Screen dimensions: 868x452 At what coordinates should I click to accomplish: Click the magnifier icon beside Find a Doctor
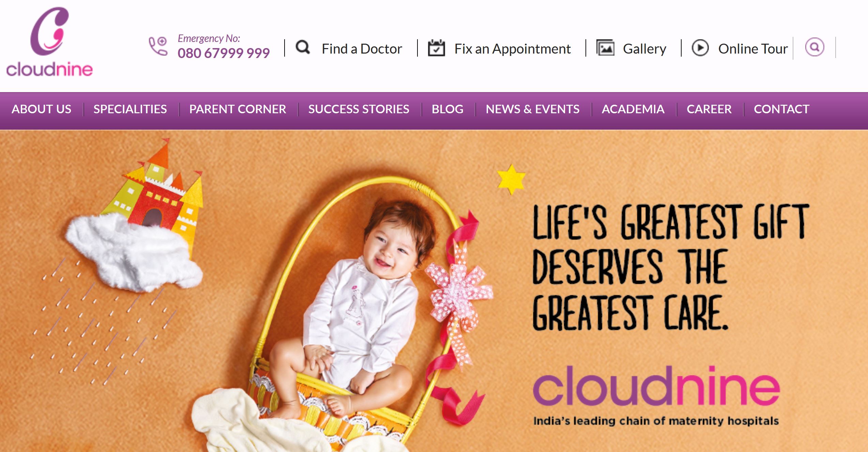click(x=303, y=47)
